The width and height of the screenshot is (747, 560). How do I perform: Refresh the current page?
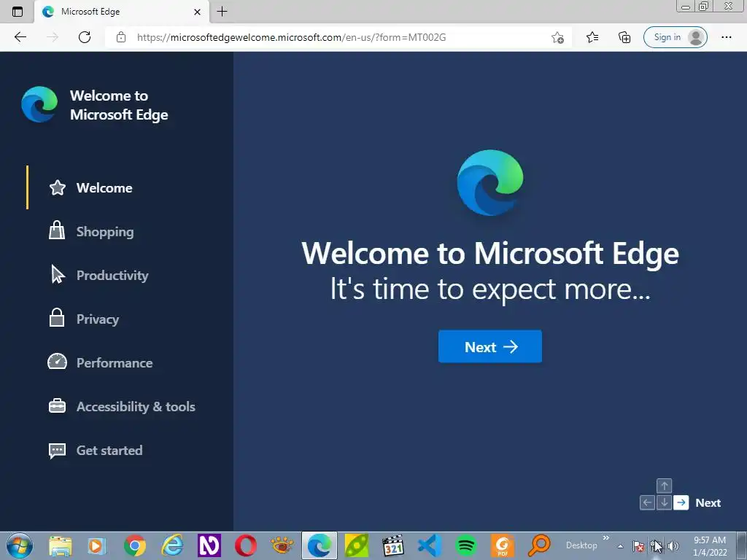point(85,37)
